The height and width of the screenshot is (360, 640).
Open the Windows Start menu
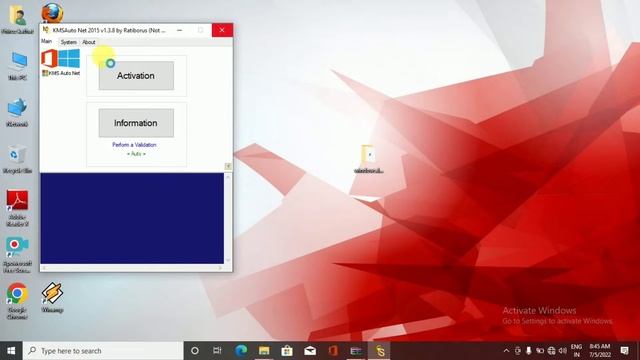point(11,351)
